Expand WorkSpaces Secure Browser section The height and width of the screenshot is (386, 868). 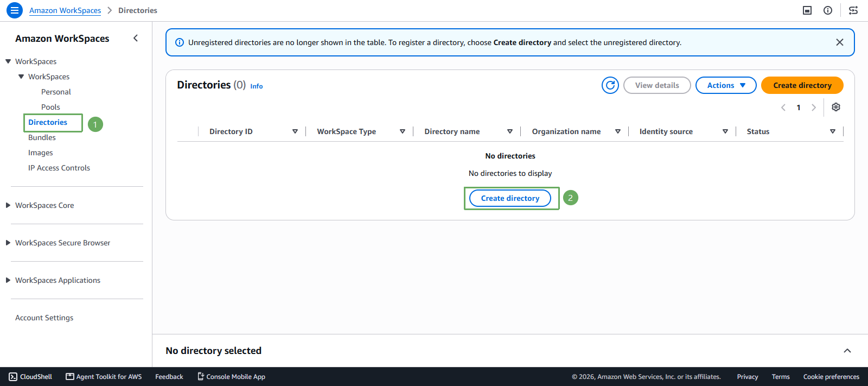click(x=8, y=243)
